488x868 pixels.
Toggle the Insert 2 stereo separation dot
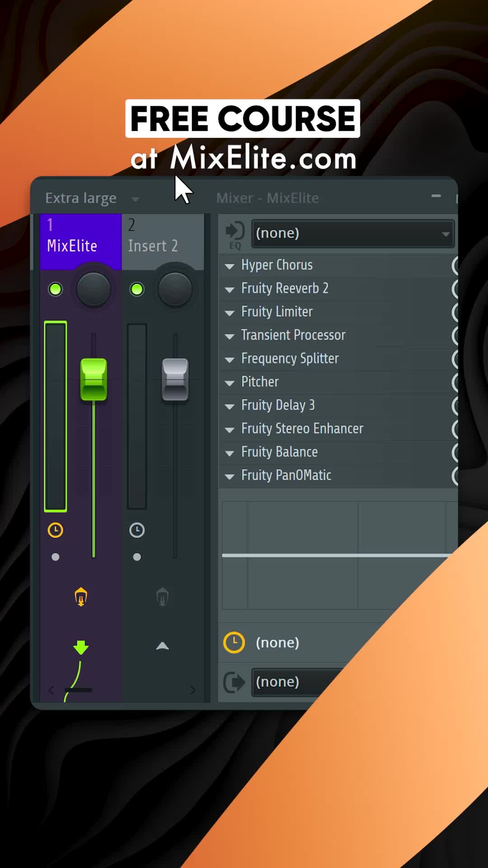pos(137,557)
